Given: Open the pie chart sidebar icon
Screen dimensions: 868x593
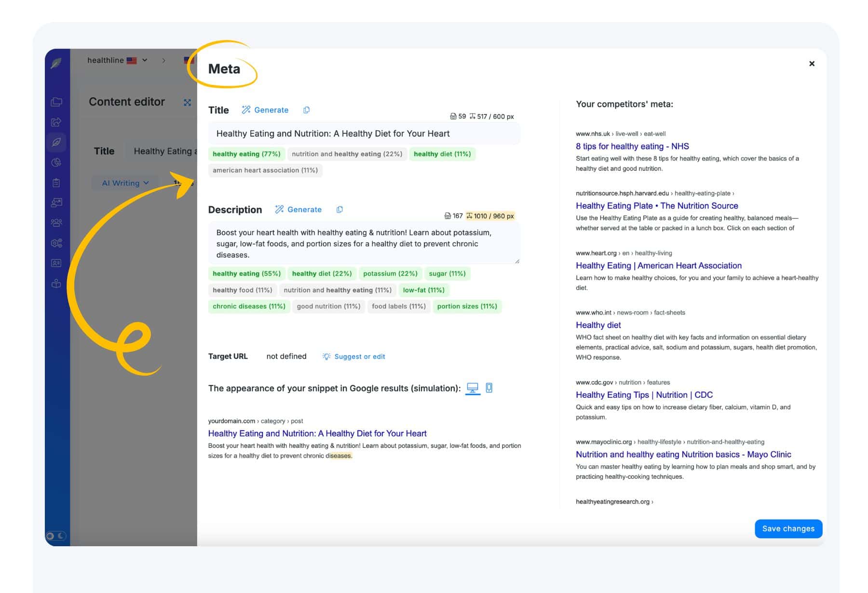Looking at the screenshot, I should pyautogui.click(x=56, y=162).
